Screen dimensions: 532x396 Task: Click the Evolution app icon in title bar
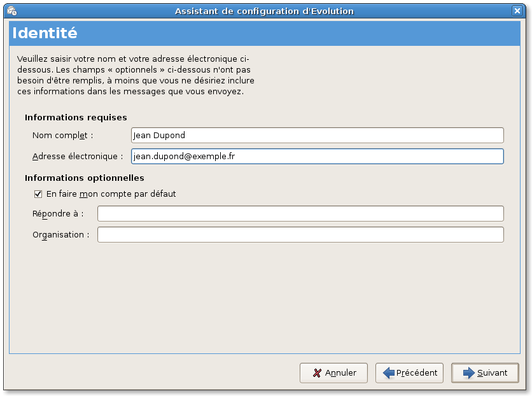[12, 11]
